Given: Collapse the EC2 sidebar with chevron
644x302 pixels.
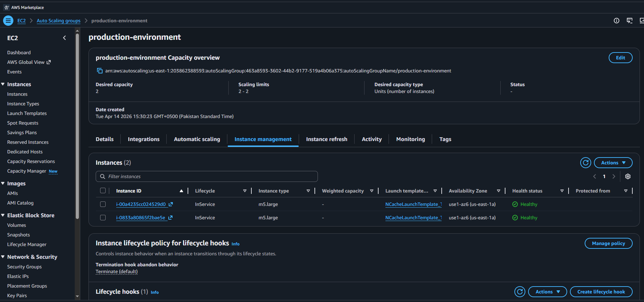Looking at the screenshot, I should pos(64,38).
